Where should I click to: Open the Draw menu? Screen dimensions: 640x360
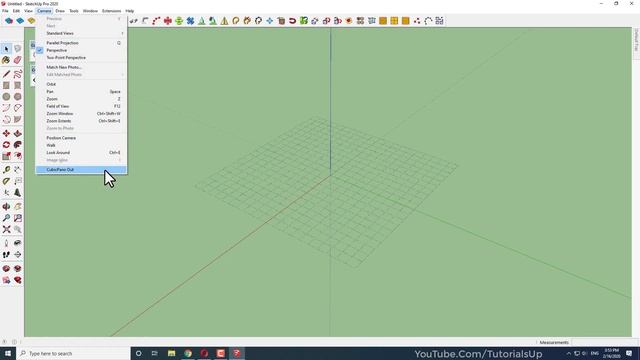coord(60,11)
